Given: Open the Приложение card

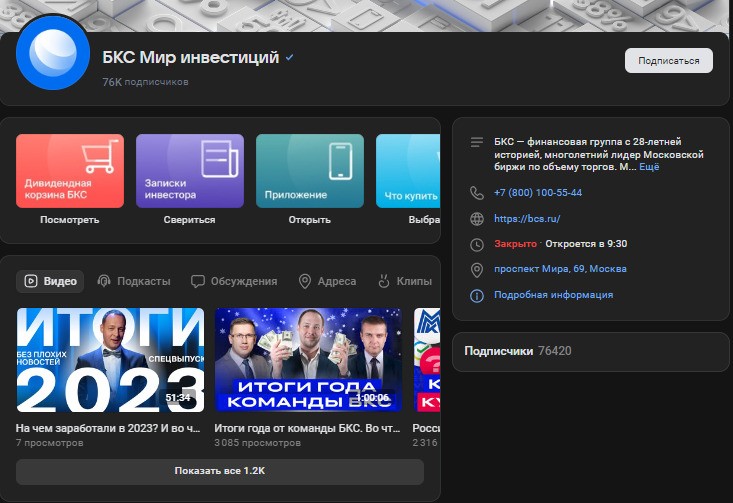Looking at the screenshot, I should click(x=310, y=171).
